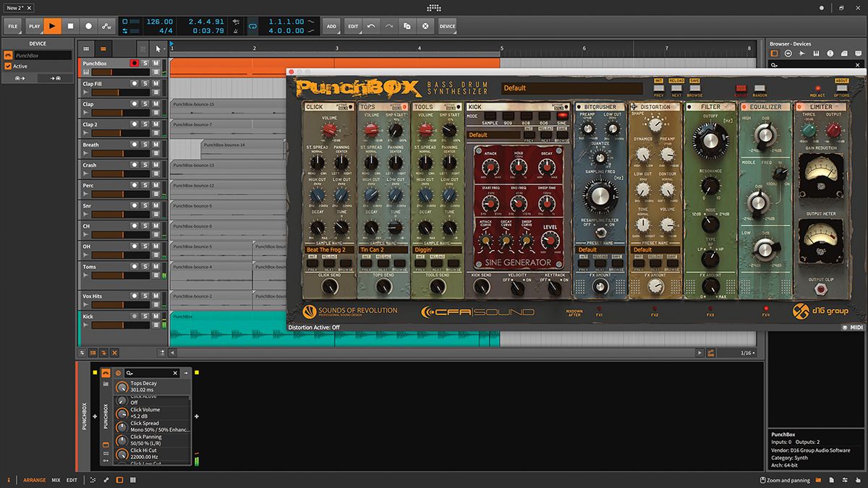Mute the Toms track
The height and width of the screenshot is (488, 868).
click(156, 267)
